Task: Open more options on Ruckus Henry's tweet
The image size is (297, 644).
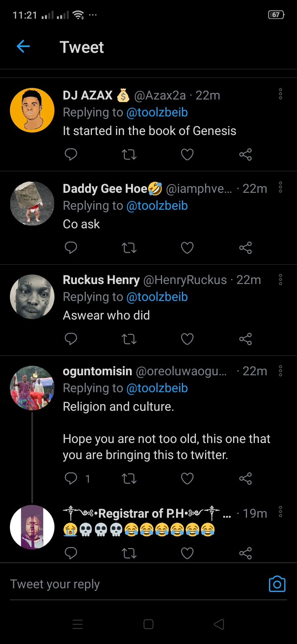Action: 280,279
